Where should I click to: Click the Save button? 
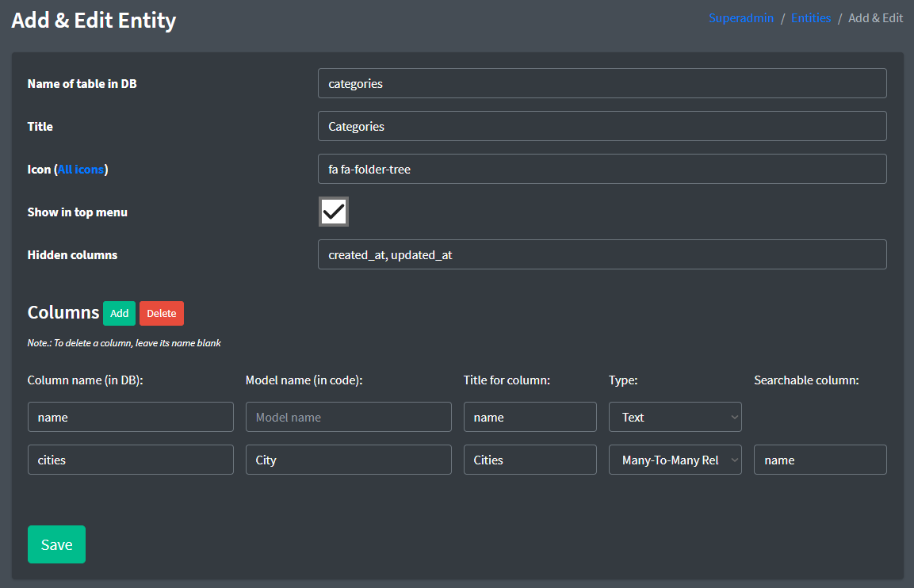click(56, 544)
